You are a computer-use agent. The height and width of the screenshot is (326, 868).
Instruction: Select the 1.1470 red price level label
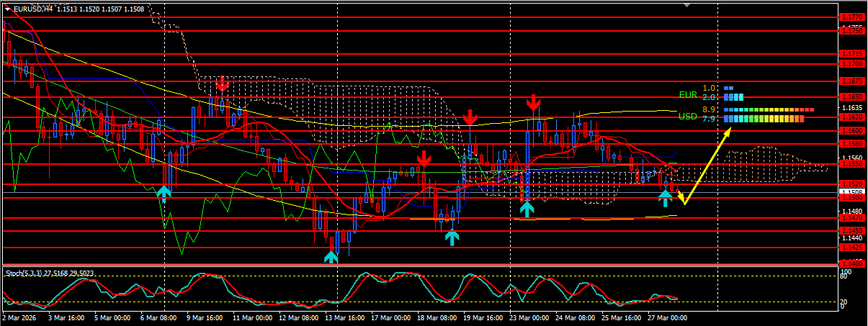click(x=852, y=217)
